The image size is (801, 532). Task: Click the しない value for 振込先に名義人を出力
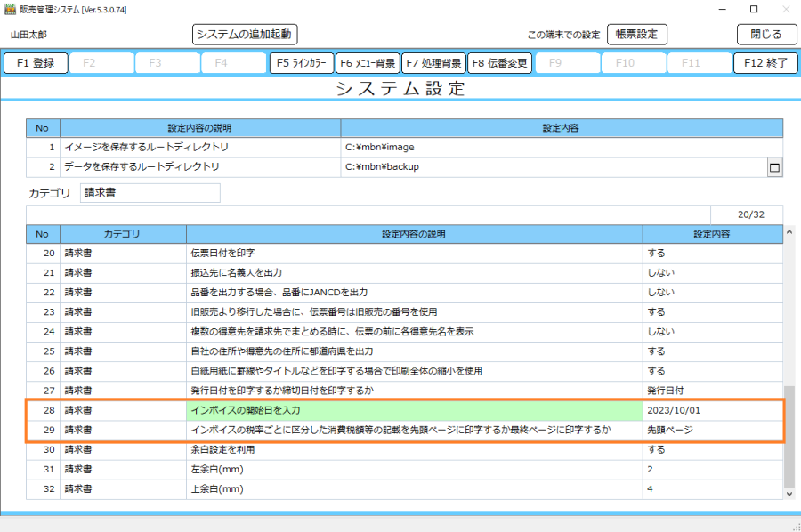pos(713,272)
